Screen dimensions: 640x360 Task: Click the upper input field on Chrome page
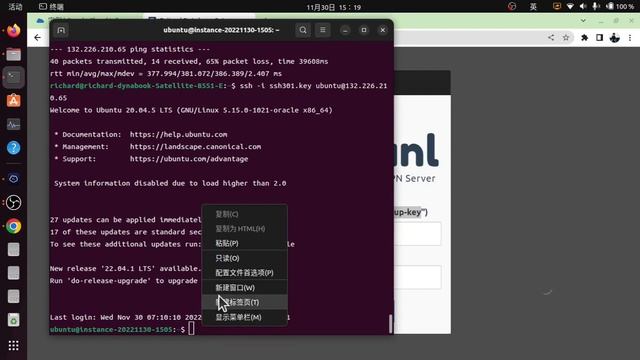[x=417, y=233]
